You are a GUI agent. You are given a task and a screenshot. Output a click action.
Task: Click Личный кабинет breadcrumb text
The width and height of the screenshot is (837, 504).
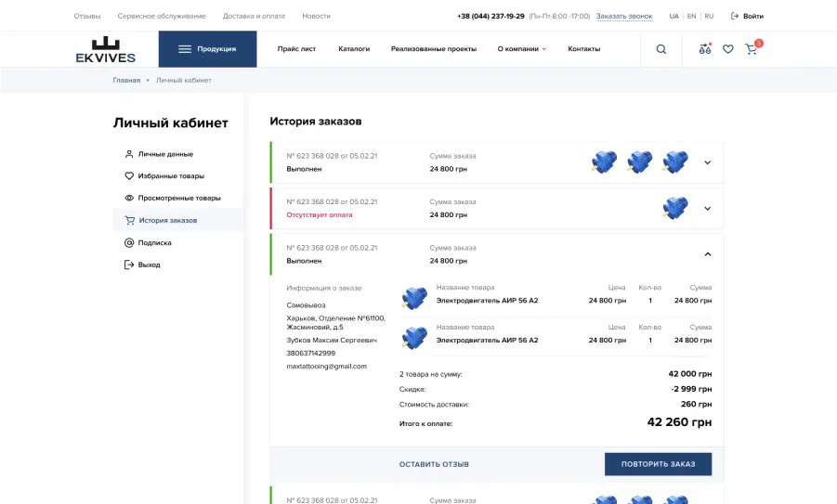coord(184,80)
